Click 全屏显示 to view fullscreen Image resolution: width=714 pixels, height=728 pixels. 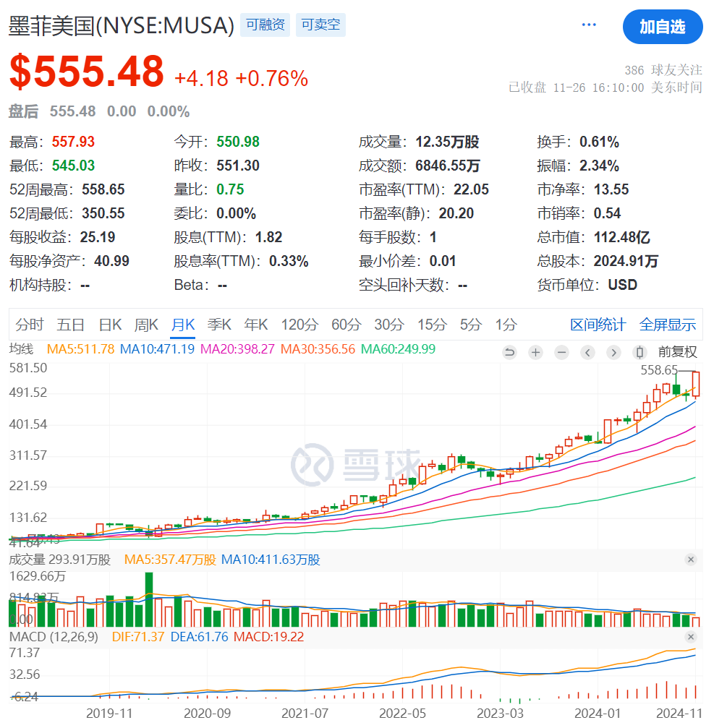click(x=668, y=325)
